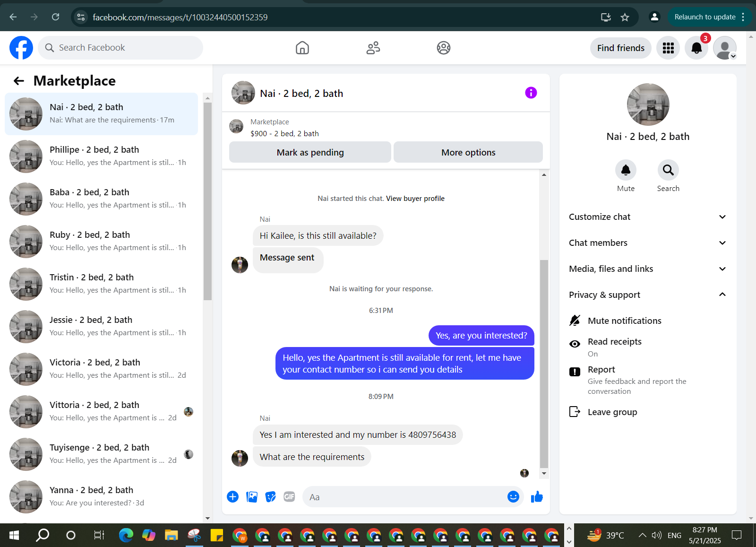Toggle Mute notifications option
The height and width of the screenshot is (547, 756).
(x=648, y=321)
